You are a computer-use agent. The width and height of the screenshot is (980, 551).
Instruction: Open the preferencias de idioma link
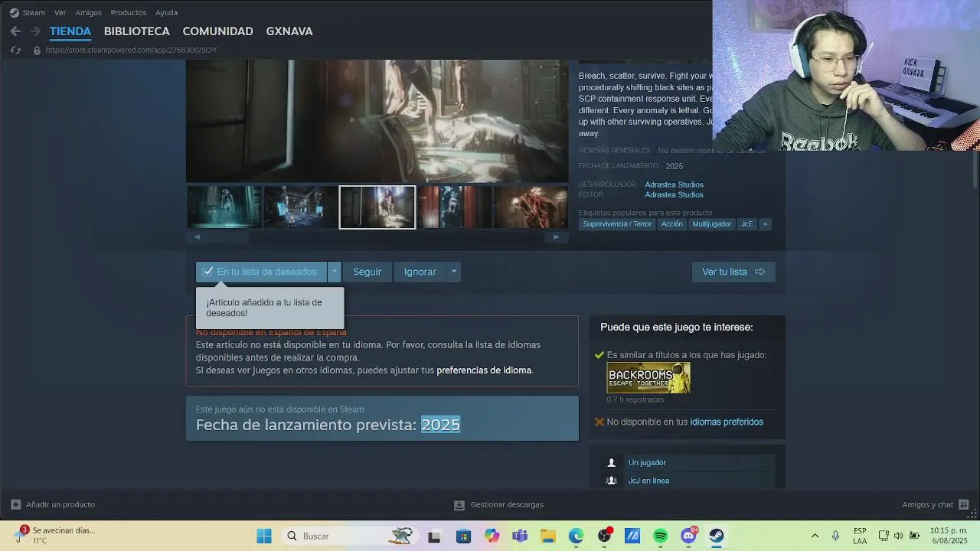pos(484,370)
